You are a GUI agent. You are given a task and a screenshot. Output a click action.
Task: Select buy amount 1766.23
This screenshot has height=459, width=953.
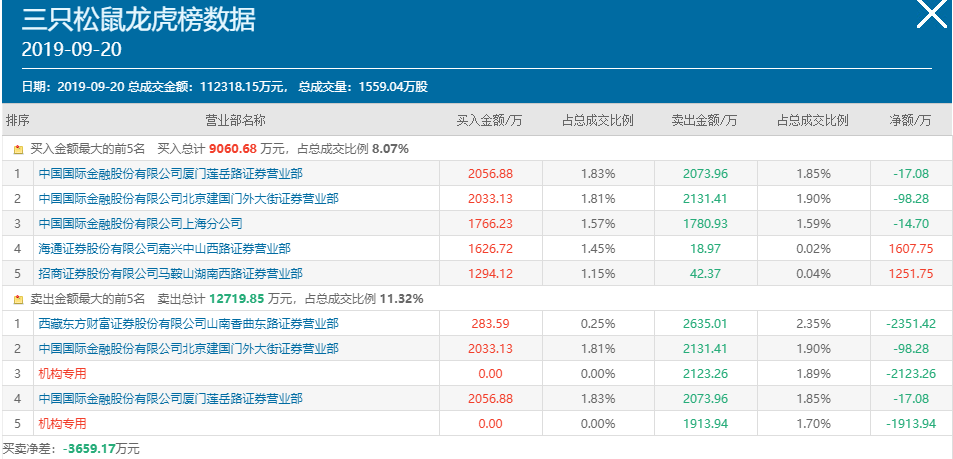point(490,224)
